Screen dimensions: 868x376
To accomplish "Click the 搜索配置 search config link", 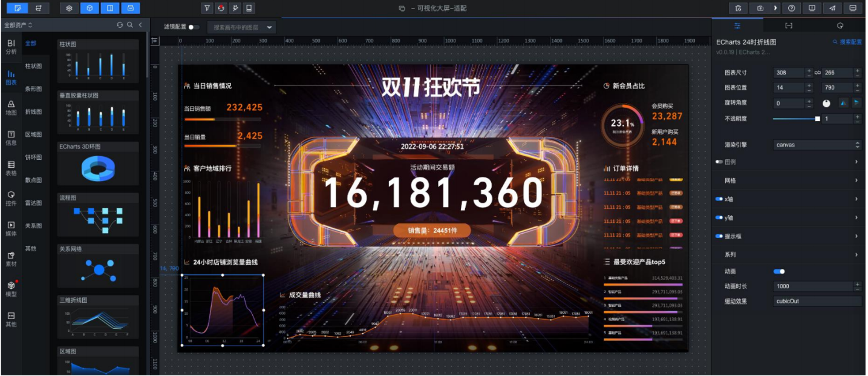I will tap(847, 42).
